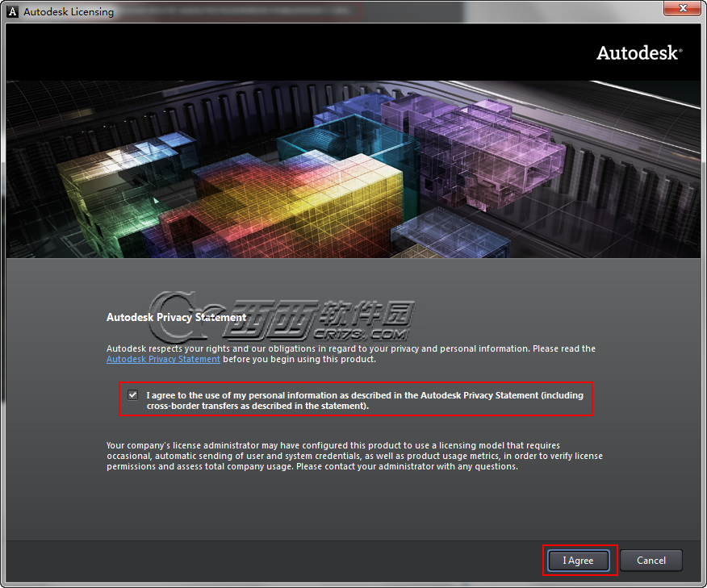This screenshot has height=588, width=707.
Task: Click the red-highlighted I Agree button region
Action: click(578, 560)
